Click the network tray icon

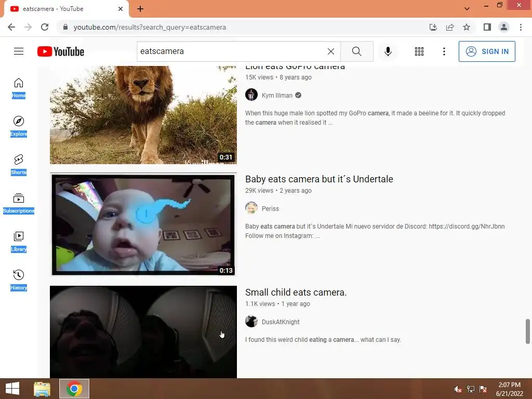471,389
